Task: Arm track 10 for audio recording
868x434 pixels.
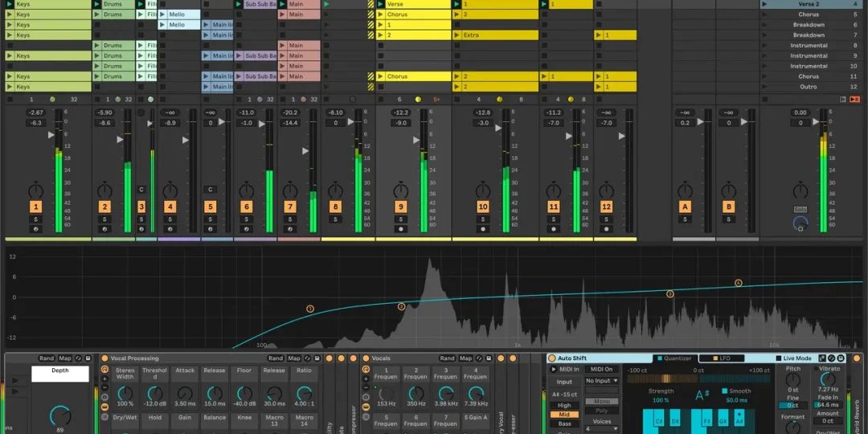Action: click(483, 228)
